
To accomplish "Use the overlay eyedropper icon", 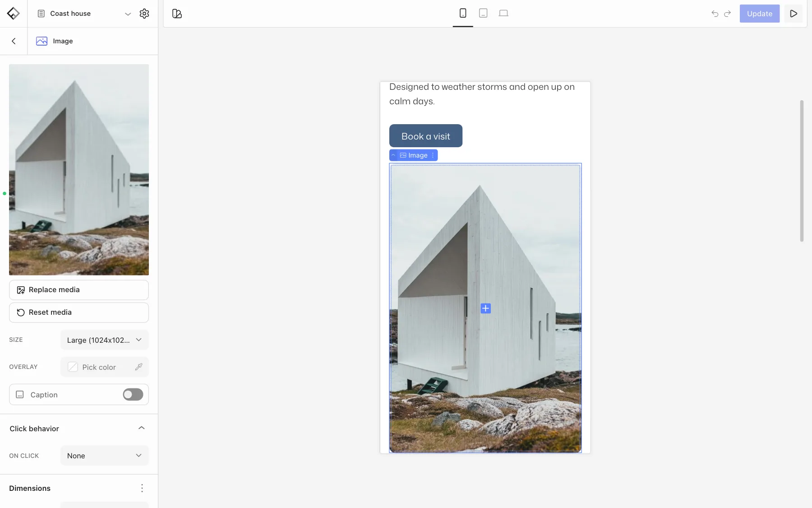I will [x=139, y=367].
